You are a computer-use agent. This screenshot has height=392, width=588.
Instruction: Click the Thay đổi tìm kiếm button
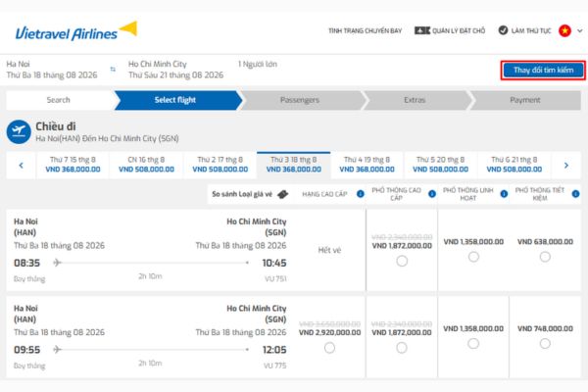click(543, 71)
